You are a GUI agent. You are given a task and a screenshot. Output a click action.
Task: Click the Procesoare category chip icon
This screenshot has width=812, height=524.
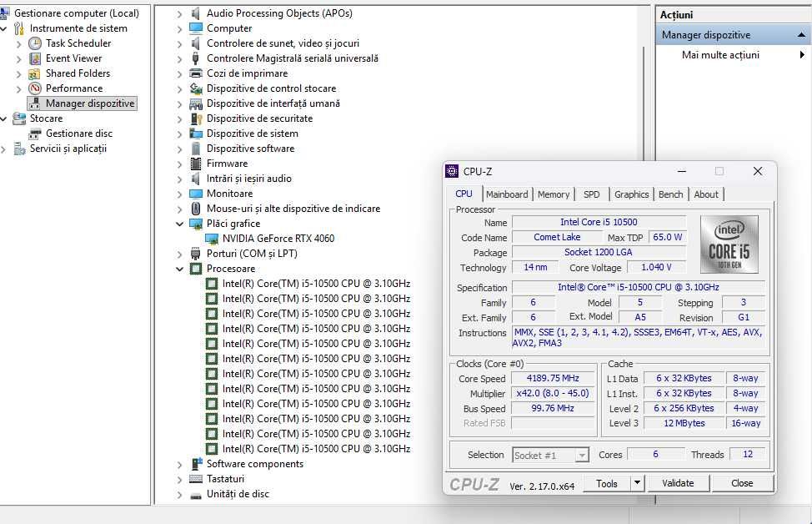[x=196, y=269]
